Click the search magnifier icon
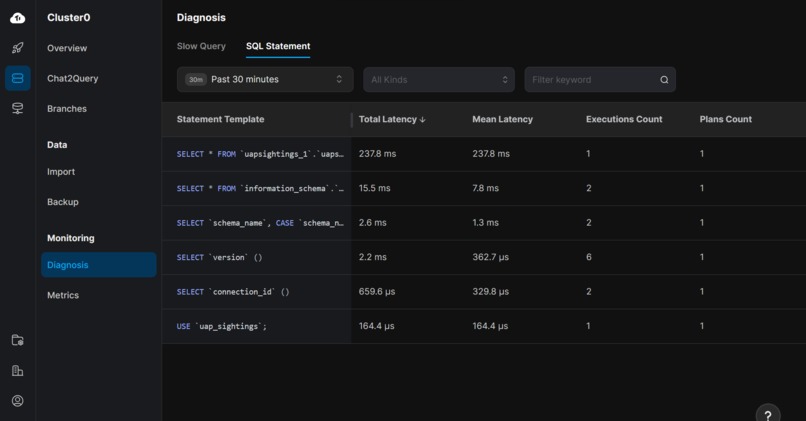 click(664, 80)
